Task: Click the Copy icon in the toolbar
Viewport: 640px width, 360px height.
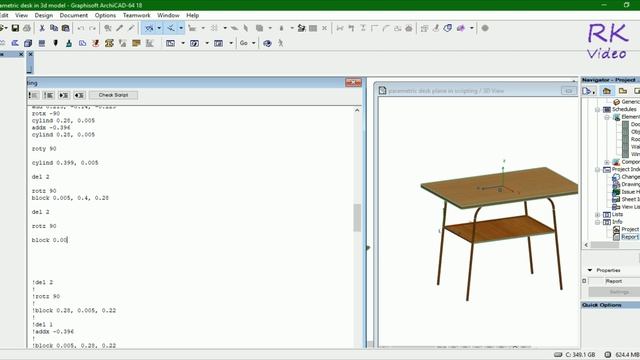Action: 53,28
